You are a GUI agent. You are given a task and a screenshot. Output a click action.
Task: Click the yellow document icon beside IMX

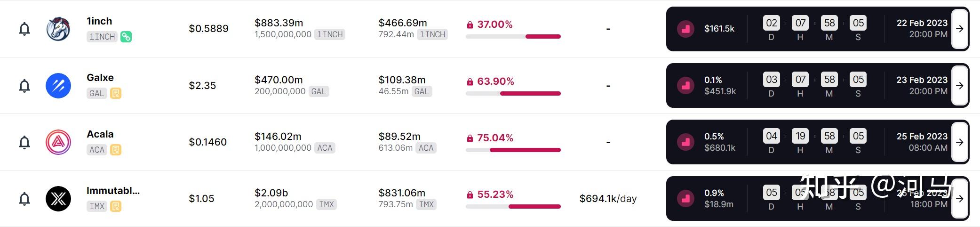pos(116,206)
